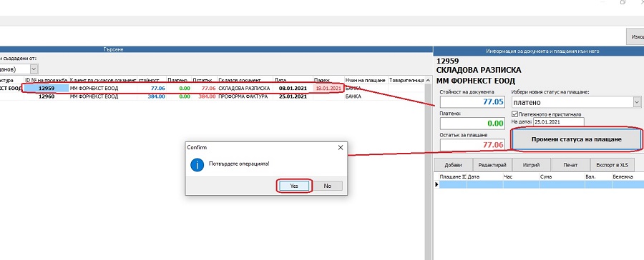Click scroll-up arrow of documents table
Image resolution: width=644 pixels, height=260 pixels.
coord(428,81)
